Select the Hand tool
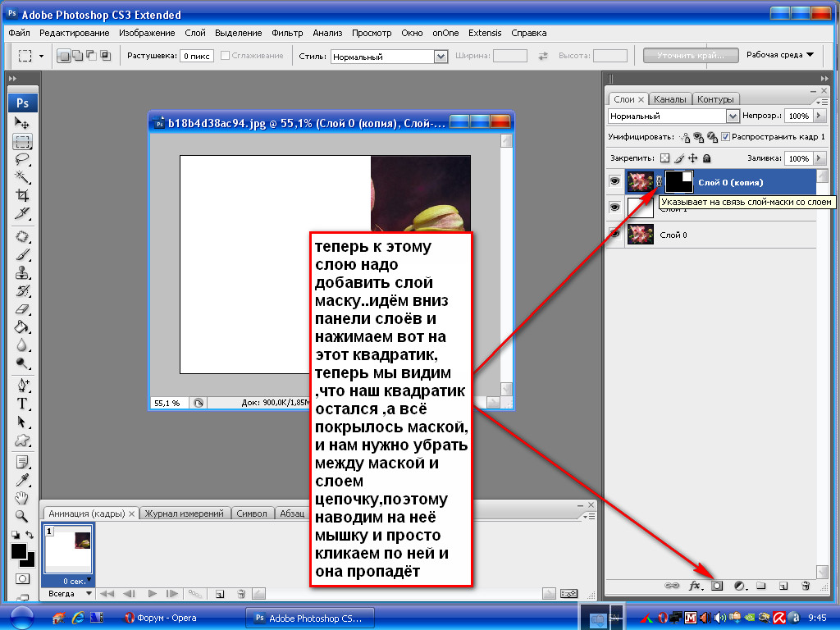The image size is (840, 630). [22, 498]
